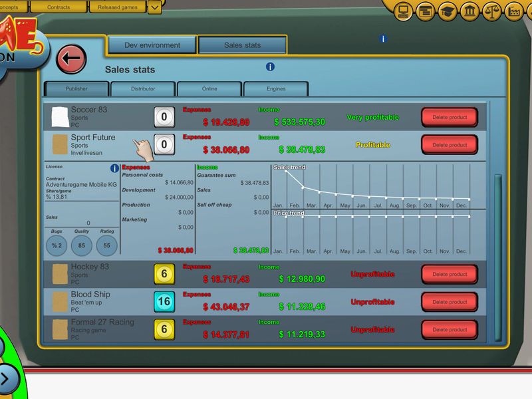
Task: Click the info icon beside Sales stats title
Action: point(270,67)
